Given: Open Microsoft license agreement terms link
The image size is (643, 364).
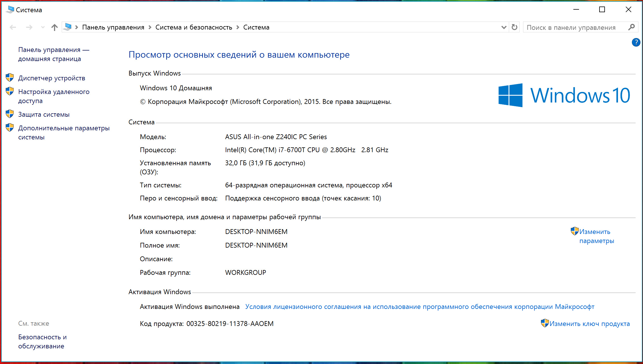Looking at the screenshot, I should click(x=420, y=307).
